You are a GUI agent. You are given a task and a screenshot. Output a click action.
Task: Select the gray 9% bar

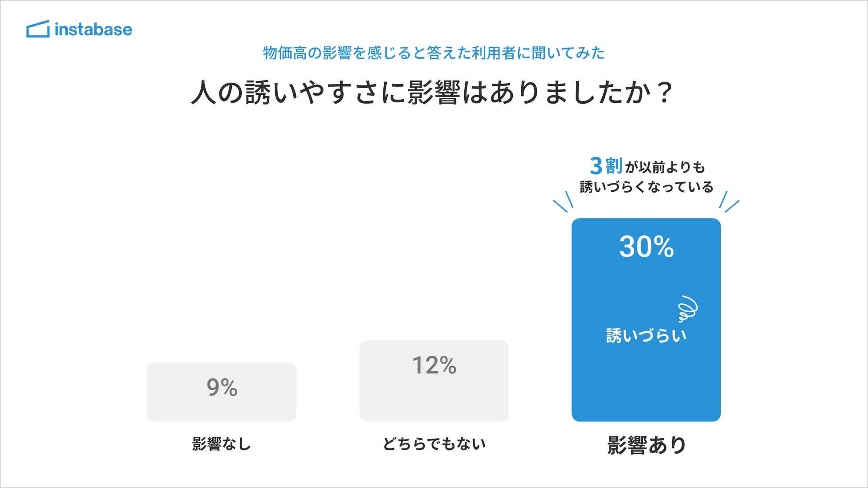pos(222,392)
